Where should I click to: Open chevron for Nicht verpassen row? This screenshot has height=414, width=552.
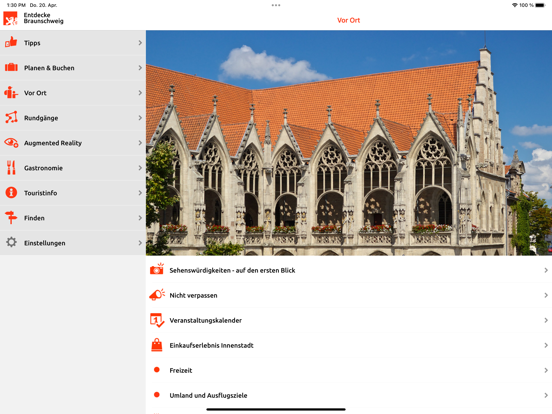coord(546,295)
